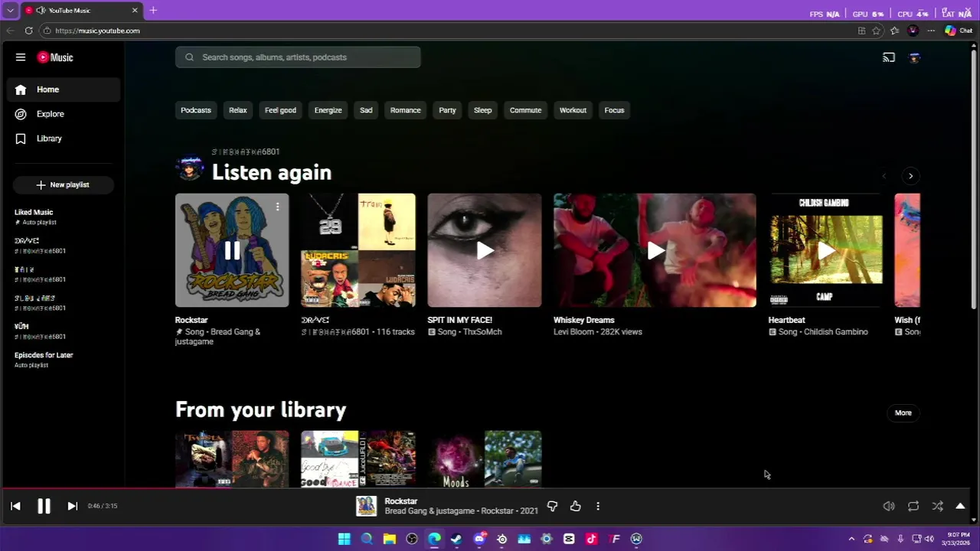Open Liked Music playlist

[64, 217]
